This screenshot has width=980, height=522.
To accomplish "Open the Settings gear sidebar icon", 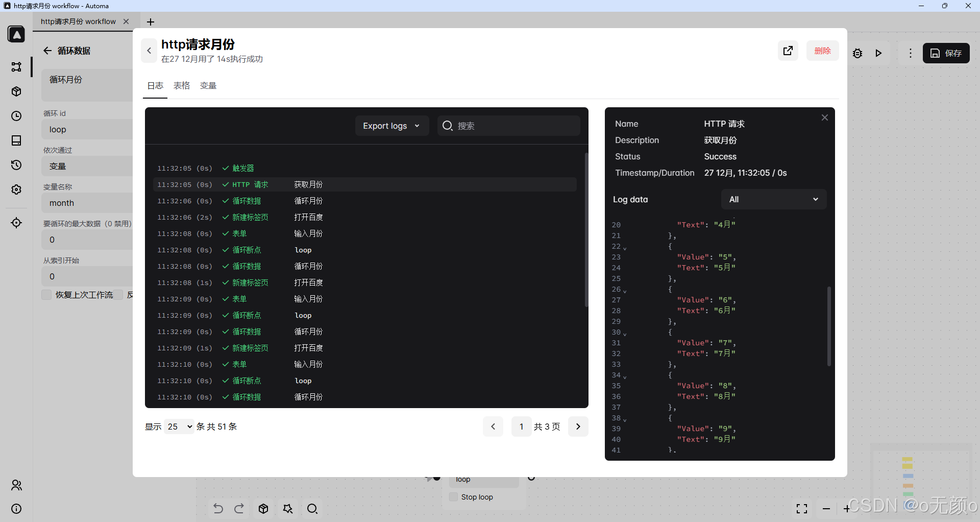I will 16,189.
